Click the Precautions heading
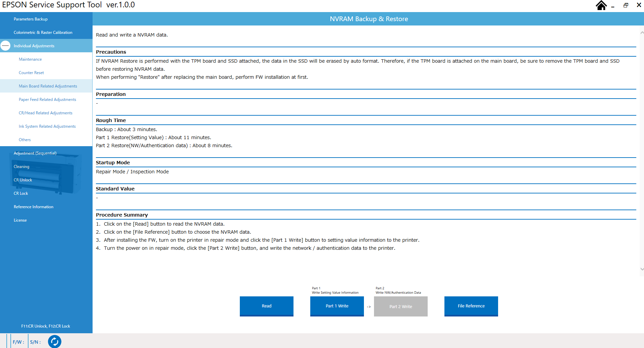 click(111, 52)
